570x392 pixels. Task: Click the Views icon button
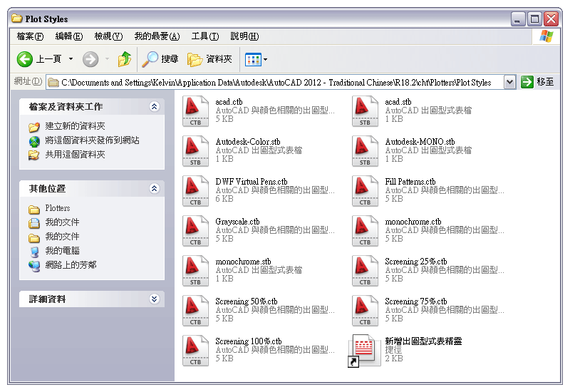(253, 59)
